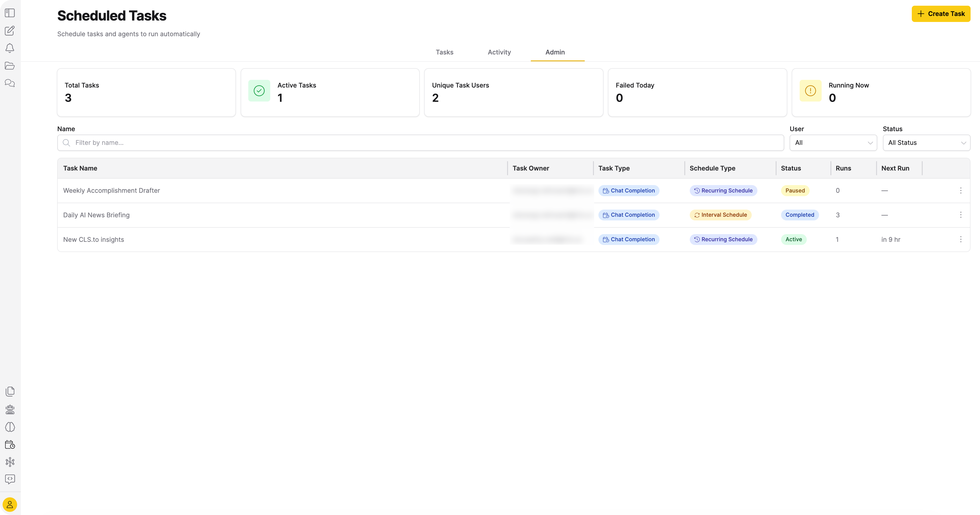Expand the User filter dropdown
This screenshot has width=980, height=515.
click(x=833, y=143)
